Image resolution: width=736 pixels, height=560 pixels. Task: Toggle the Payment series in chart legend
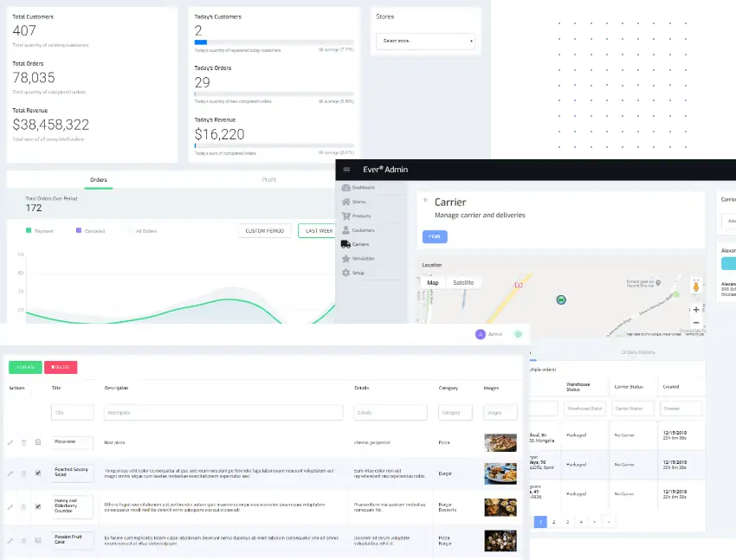(39, 231)
